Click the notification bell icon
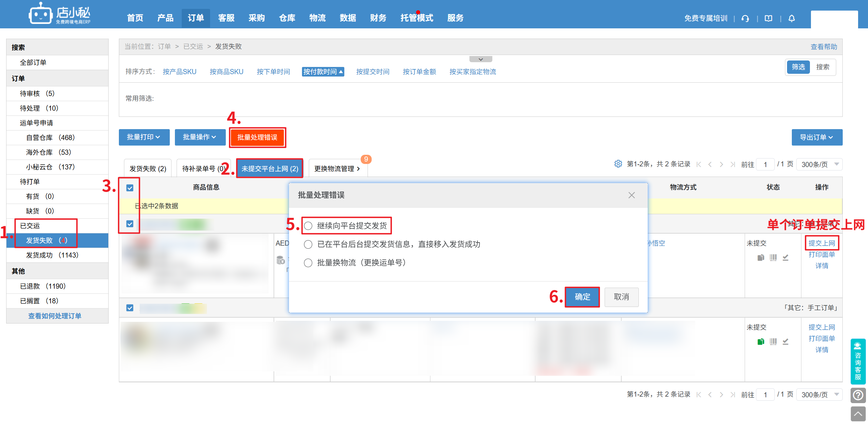Image resolution: width=868 pixels, height=426 pixels. 791,18
